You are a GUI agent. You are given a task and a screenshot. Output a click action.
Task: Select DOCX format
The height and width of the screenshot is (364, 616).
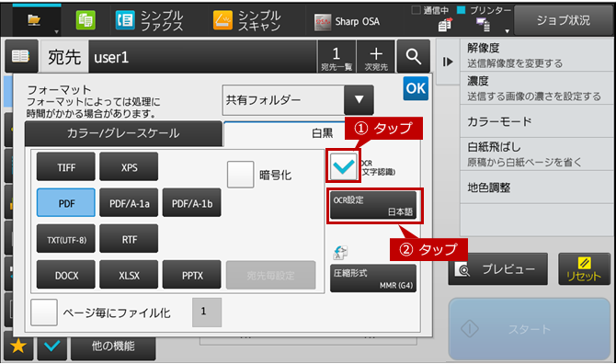pyautogui.click(x=66, y=275)
